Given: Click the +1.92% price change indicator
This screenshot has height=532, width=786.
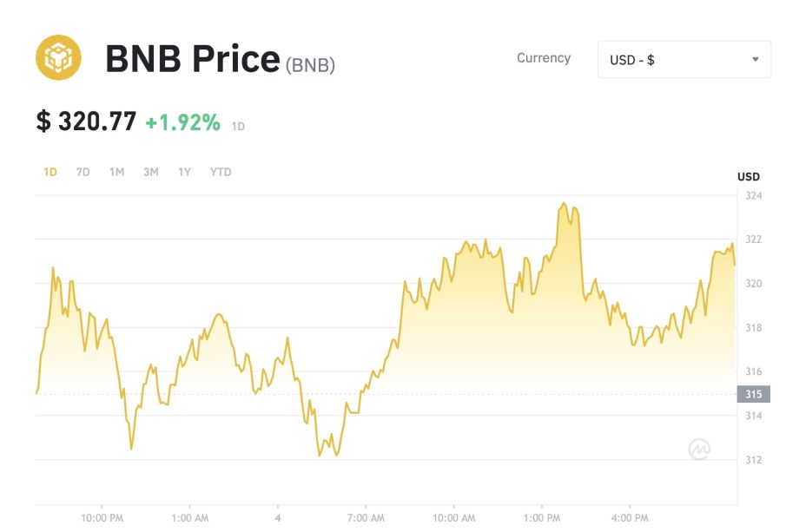Looking at the screenshot, I should (182, 122).
